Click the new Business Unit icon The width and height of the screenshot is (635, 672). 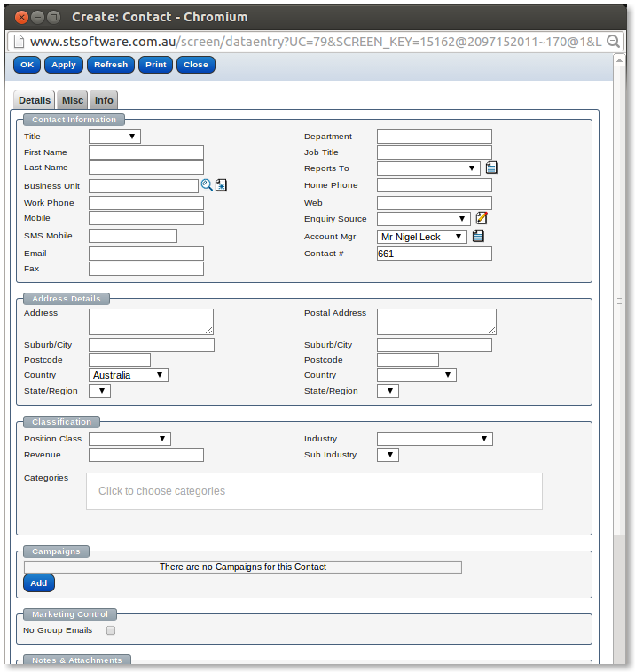point(222,184)
